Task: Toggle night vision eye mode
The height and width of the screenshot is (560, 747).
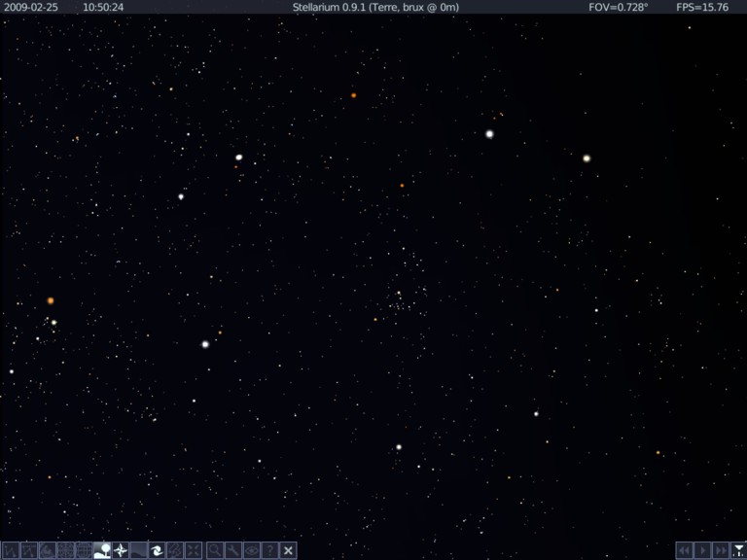Action: pyautogui.click(x=252, y=551)
